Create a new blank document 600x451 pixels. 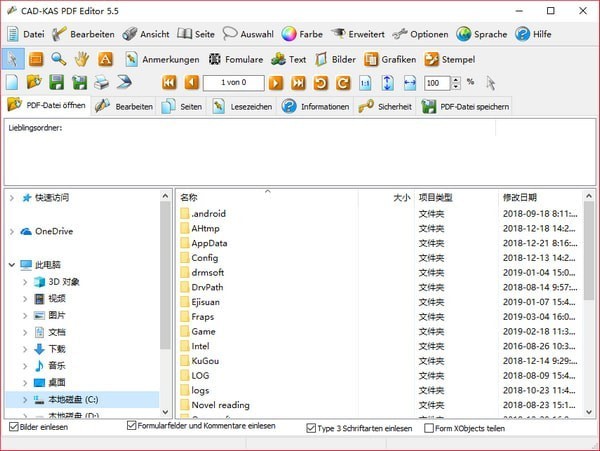tap(12, 82)
